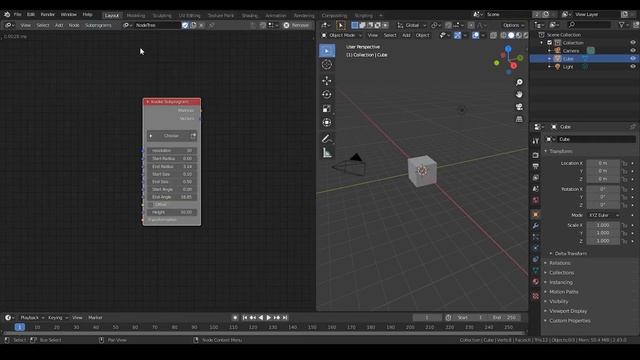Expand the Custom Properties panel
The width and height of the screenshot is (640, 360).
coord(569,321)
